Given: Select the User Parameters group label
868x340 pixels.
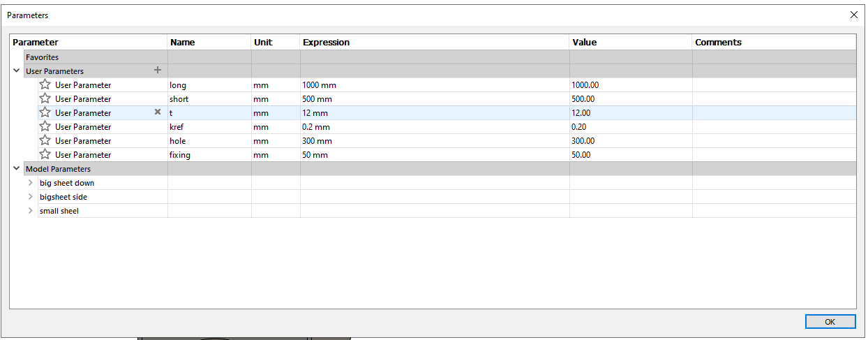Looking at the screenshot, I should click(54, 71).
